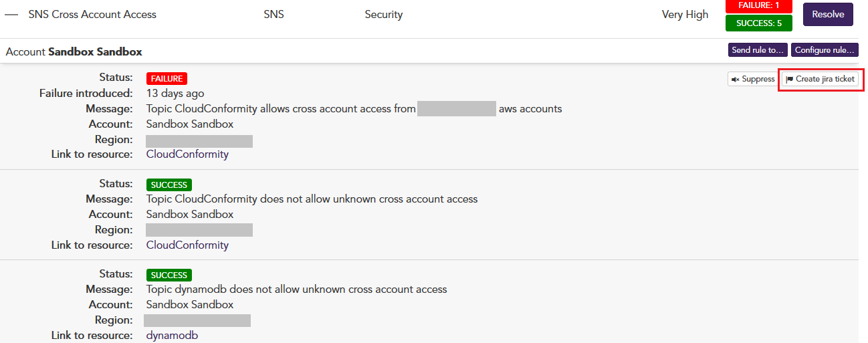868x343 pixels.
Task: Open the dynamodb resource link
Action: (x=172, y=336)
